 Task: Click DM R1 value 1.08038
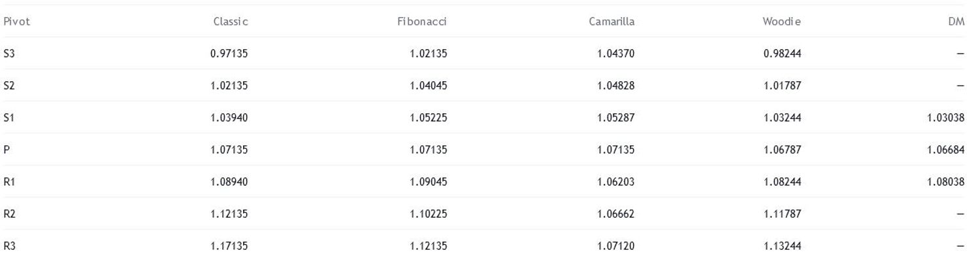[945, 182]
